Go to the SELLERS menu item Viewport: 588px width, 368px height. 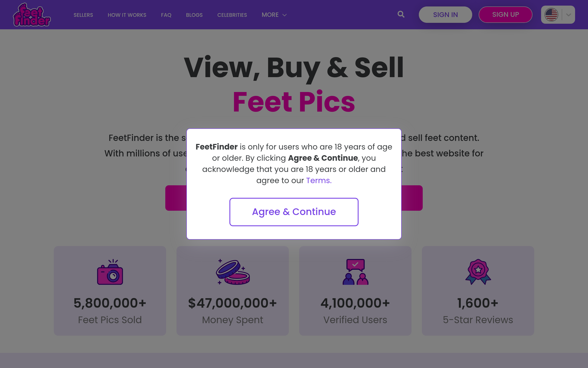pyautogui.click(x=83, y=15)
